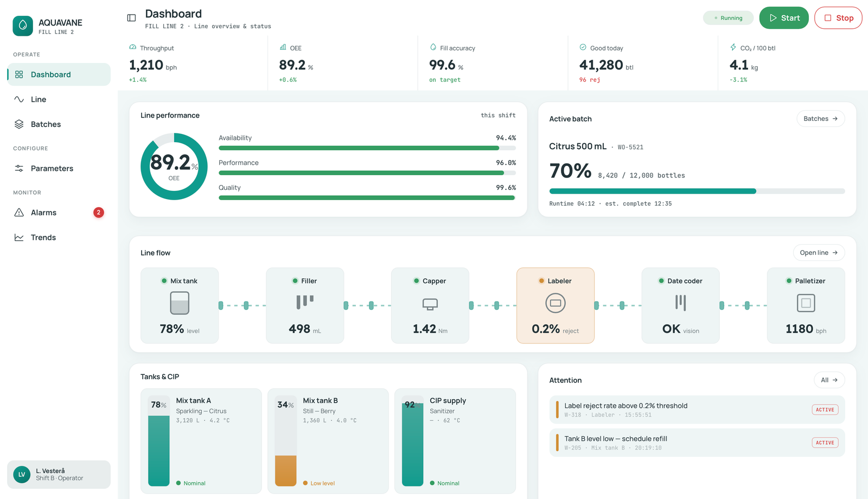Open the Label reject rate alert
This screenshot has width=868, height=499.
coord(697,410)
